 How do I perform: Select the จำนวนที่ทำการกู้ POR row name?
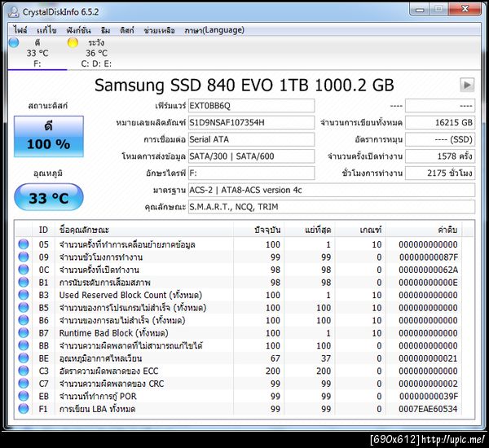tap(98, 396)
